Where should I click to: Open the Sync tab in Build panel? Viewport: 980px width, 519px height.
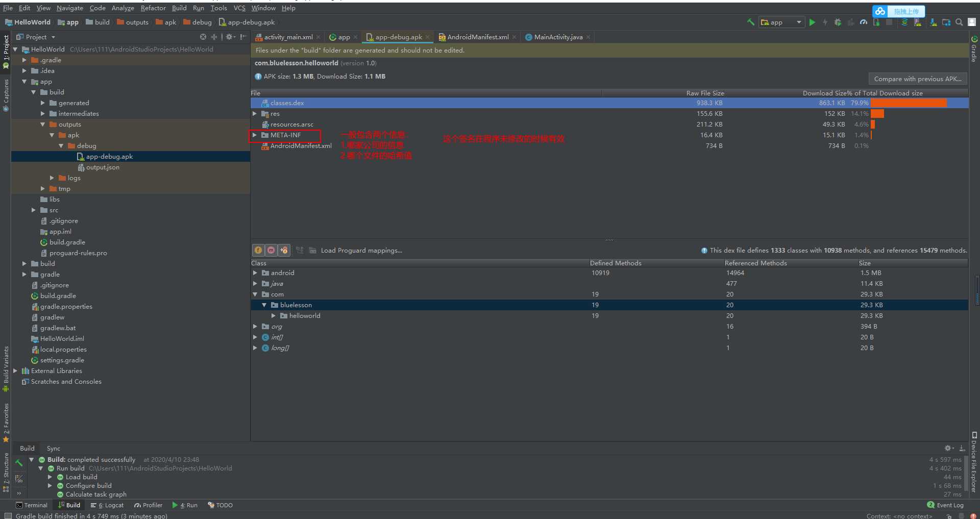54,448
